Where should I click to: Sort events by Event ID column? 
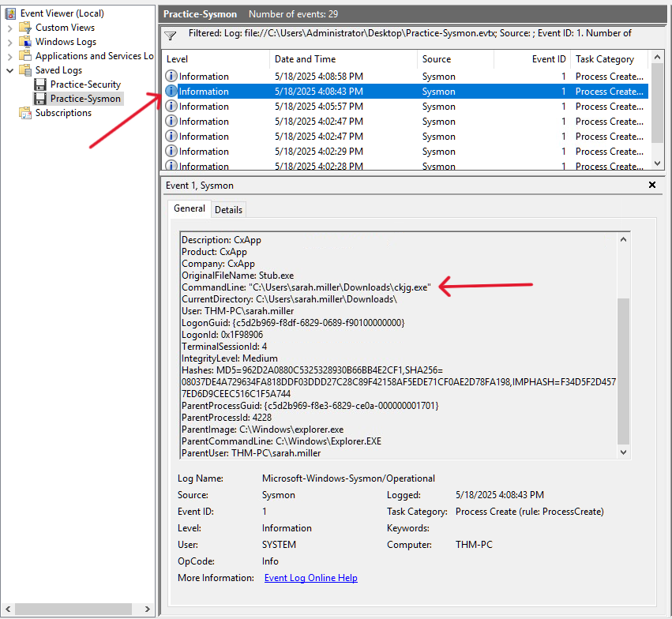[x=548, y=59]
